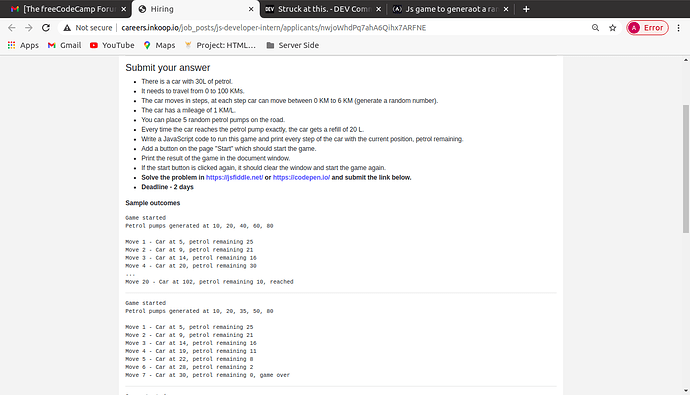The image size is (690, 395).
Task: Click the 'Deadline - 2 days' text
Action: click(167, 187)
